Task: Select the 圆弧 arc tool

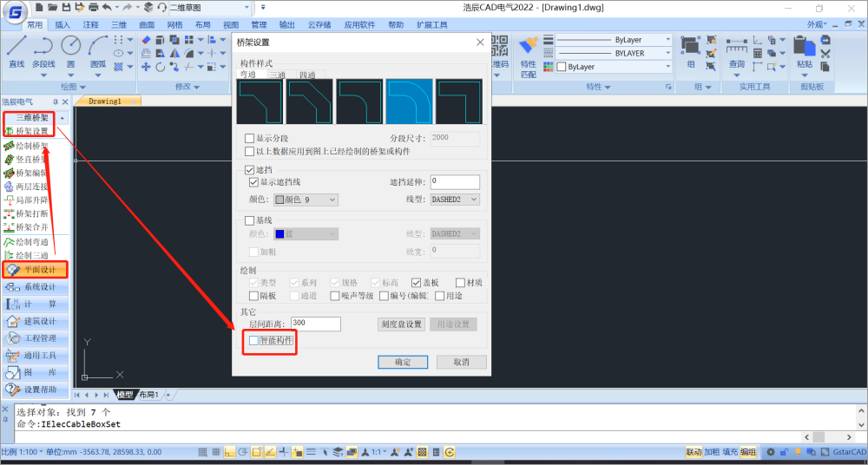Action: pyautogui.click(x=98, y=53)
